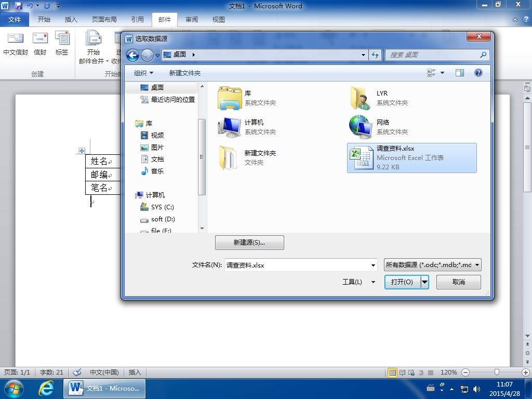Viewport: 532px width, 399px height.
Task: Click the Redo icon in quick access toolbar
Action: click(x=47, y=6)
